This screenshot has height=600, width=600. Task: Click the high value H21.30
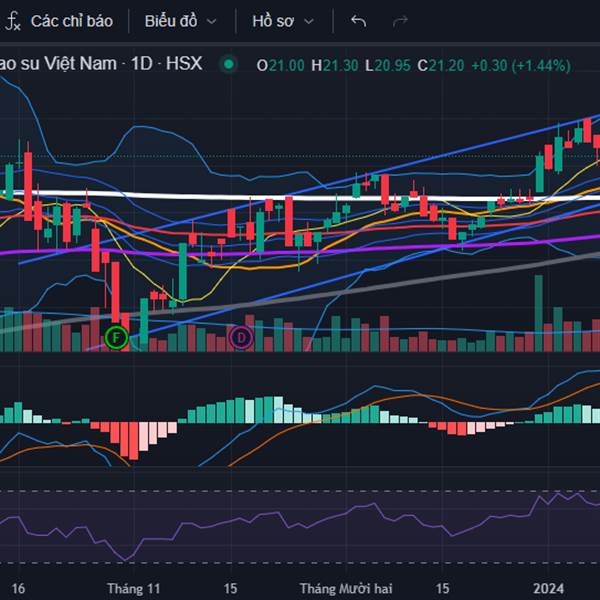335,65
